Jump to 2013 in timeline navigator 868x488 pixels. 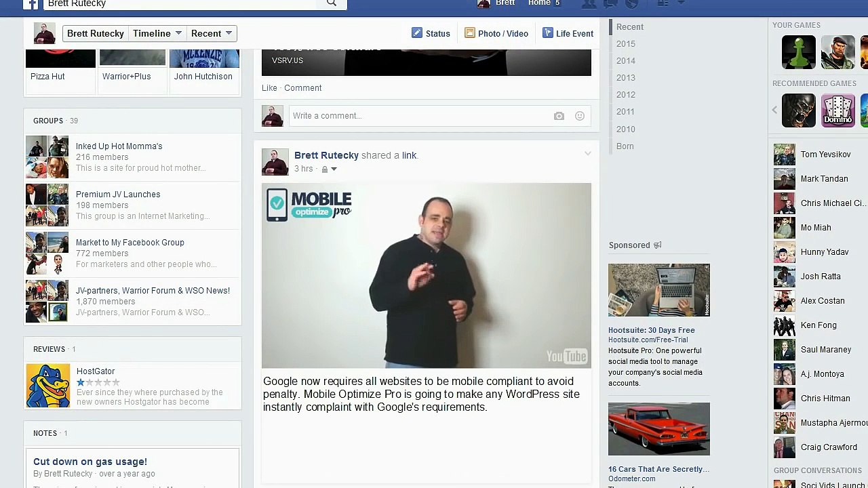pos(626,78)
